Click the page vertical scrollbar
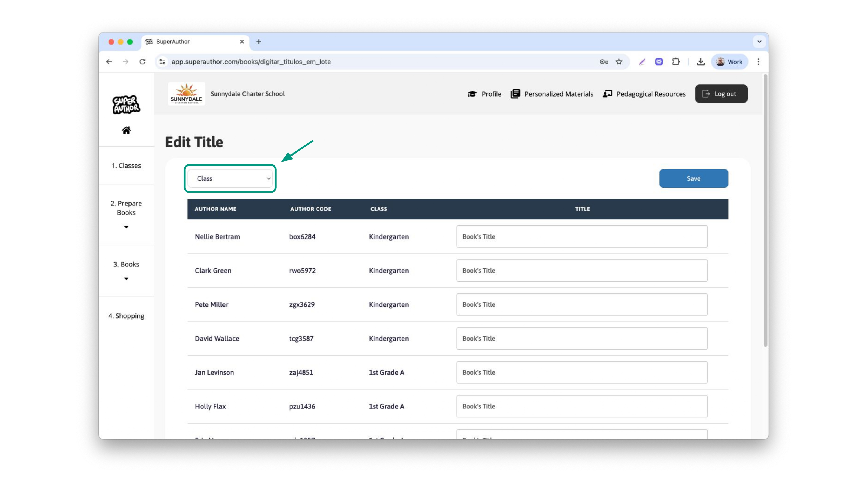 point(766,210)
